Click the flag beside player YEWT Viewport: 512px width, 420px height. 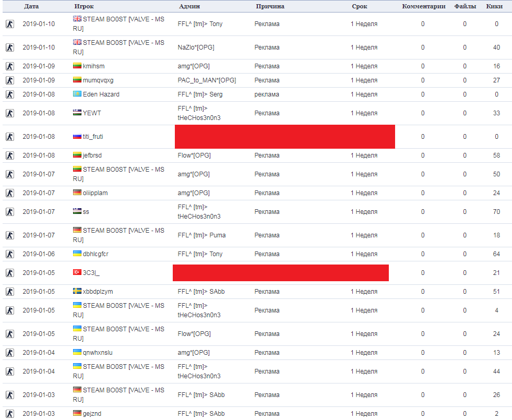point(77,113)
